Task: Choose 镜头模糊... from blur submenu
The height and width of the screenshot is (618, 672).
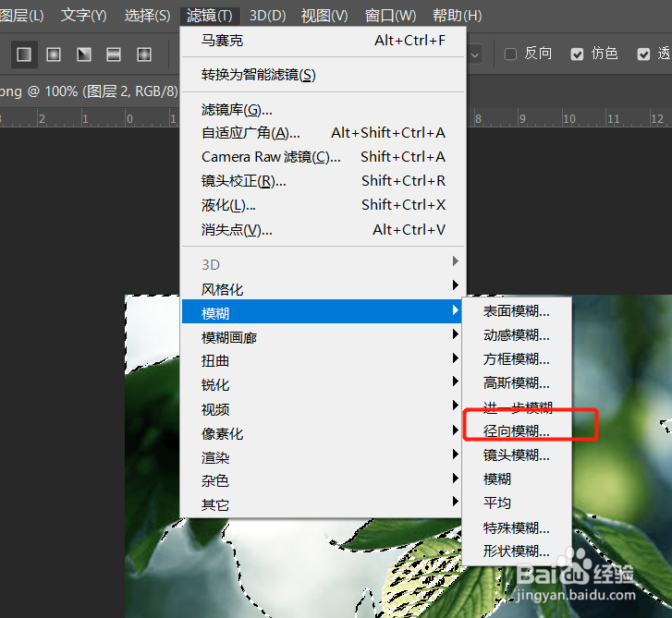Action: tap(517, 454)
